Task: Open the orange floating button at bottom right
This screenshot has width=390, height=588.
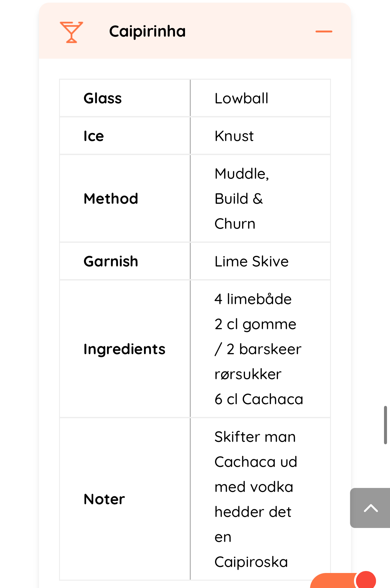Action: pos(333,581)
